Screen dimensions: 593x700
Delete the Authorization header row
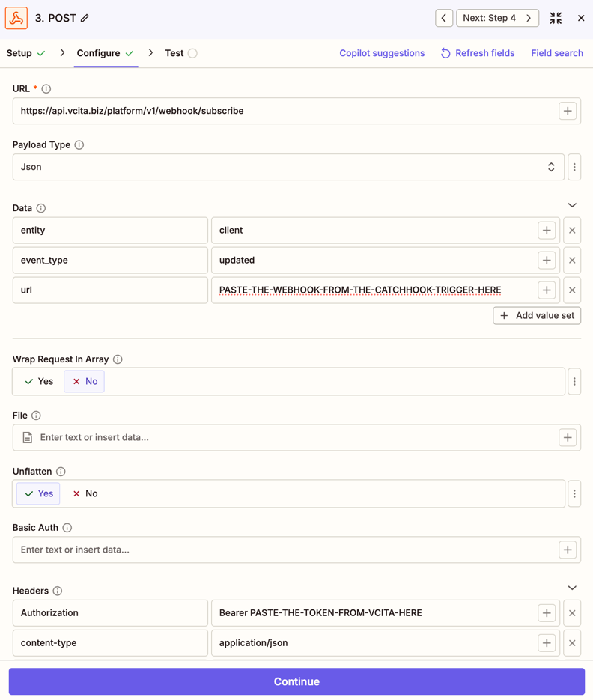pyautogui.click(x=572, y=613)
